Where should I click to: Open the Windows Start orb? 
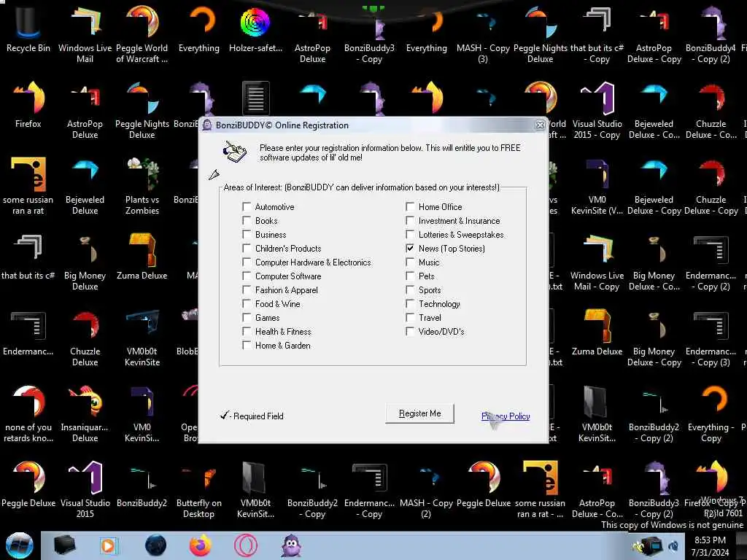pyautogui.click(x=19, y=545)
